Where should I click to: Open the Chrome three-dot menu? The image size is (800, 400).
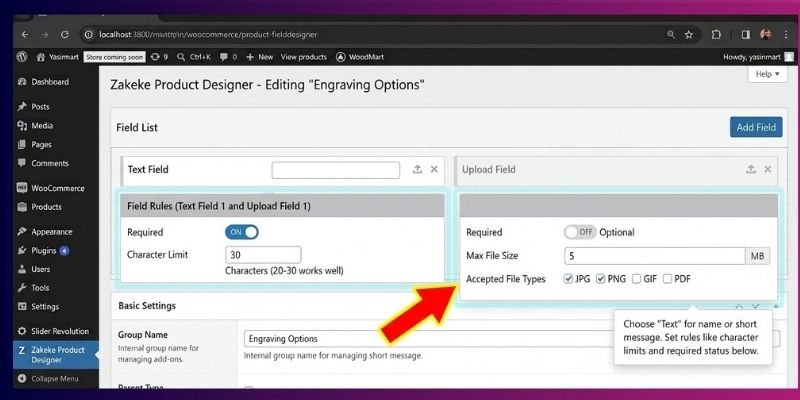coord(785,35)
